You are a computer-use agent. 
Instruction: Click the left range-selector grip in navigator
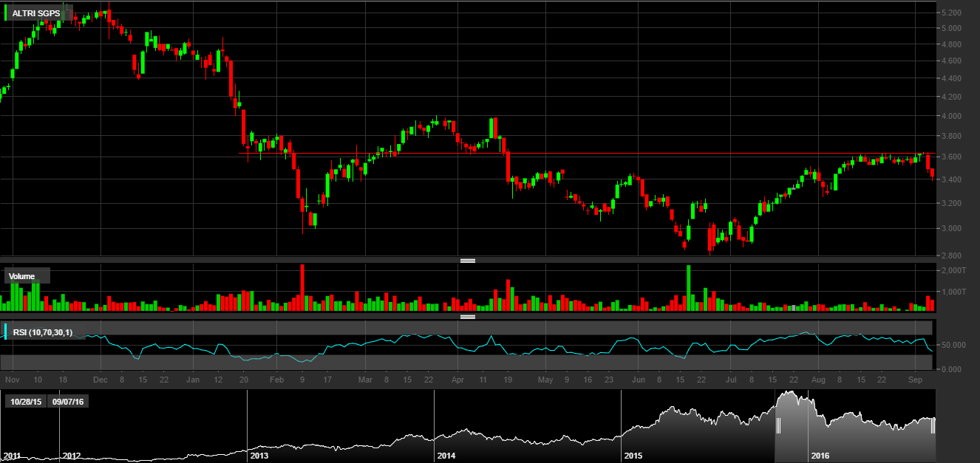777,426
